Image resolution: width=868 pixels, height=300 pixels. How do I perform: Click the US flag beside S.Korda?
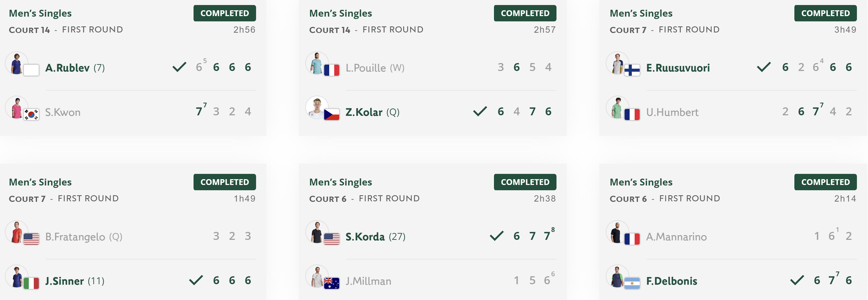coord(332,239)
